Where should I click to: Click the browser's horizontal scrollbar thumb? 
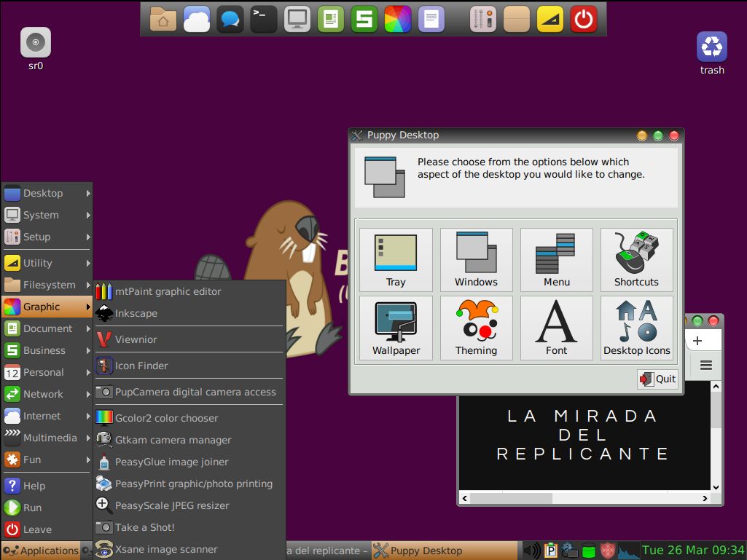click(511, 499)
